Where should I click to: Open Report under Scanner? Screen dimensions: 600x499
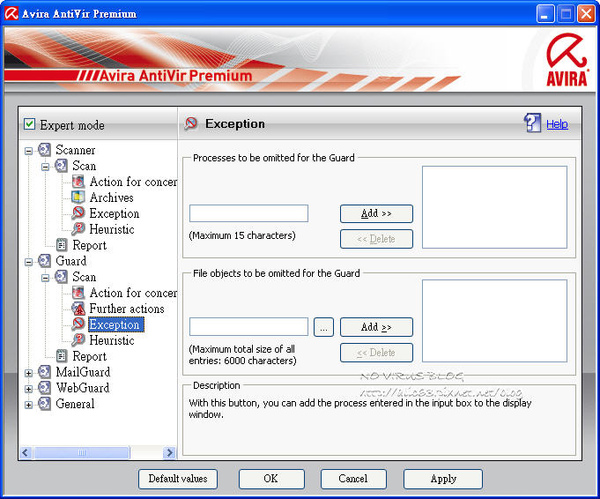click(x=90, y=245)
